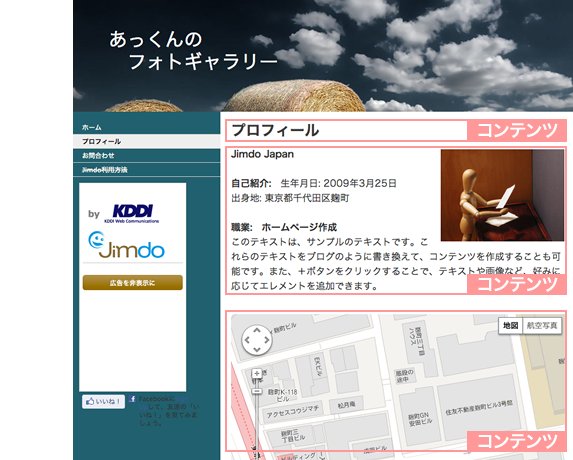The width and height of the screenshot is (573, 460).
Task: Click the 広告を非表示に button
Action: point(133,282)
